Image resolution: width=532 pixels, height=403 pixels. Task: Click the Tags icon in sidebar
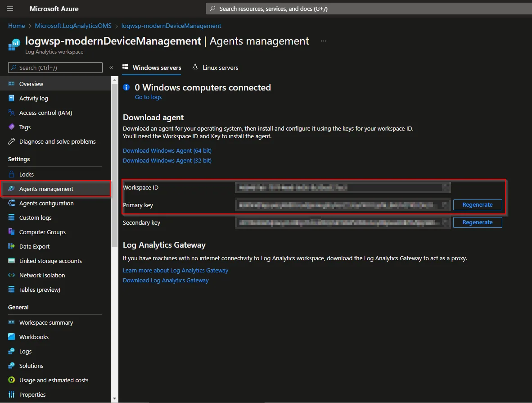coord(12,127)
